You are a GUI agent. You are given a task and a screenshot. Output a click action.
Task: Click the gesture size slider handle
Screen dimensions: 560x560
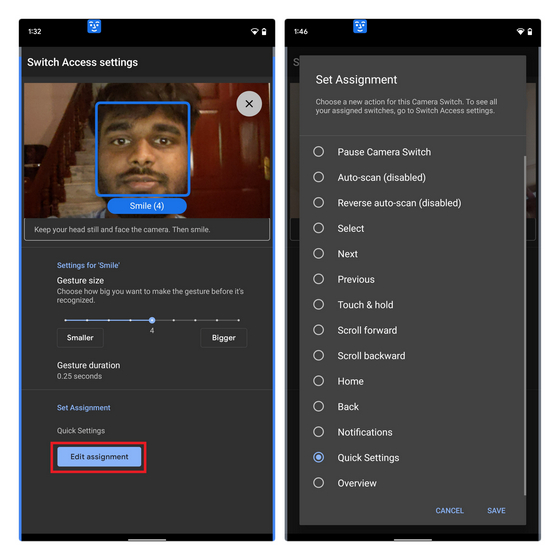152,320
